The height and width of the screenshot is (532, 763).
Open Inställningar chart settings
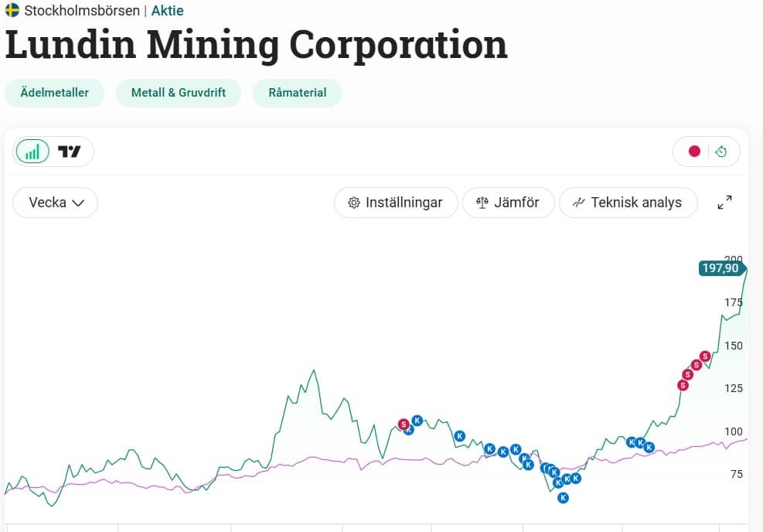tap(395, 203)
